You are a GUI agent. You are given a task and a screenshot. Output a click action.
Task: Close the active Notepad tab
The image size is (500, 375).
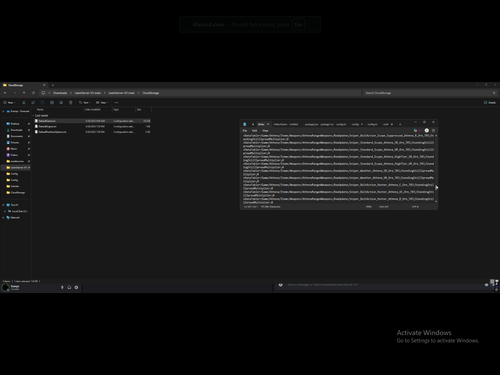point(268,124)
